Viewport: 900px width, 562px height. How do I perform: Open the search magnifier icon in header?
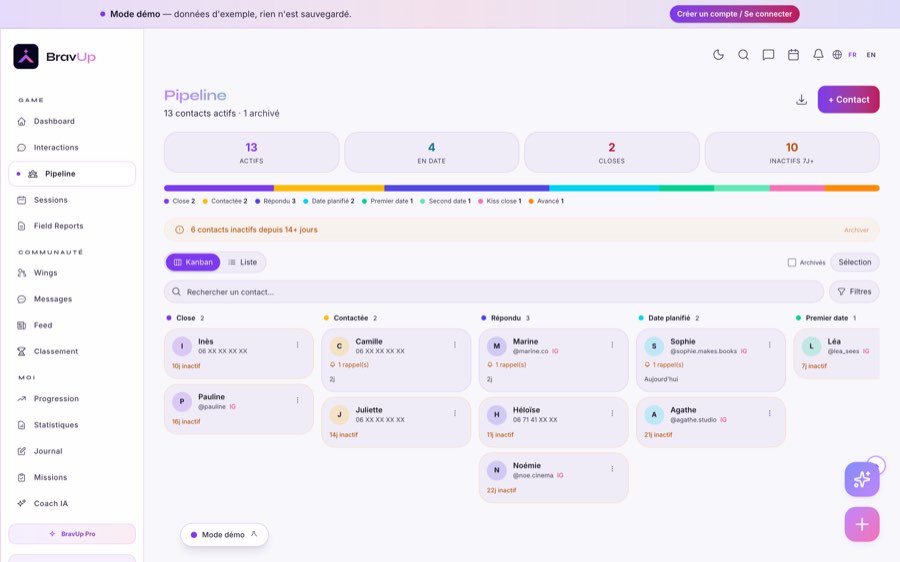click(743, 55)
